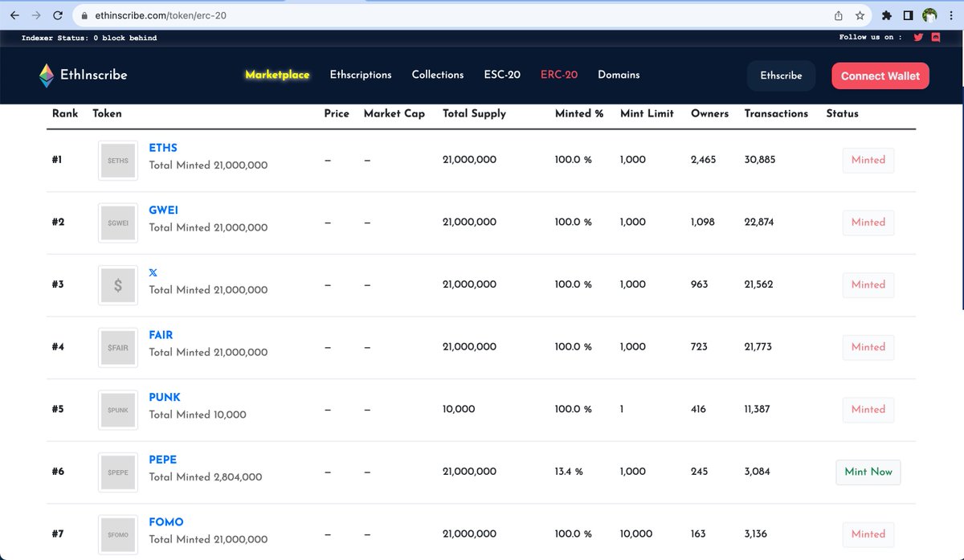Viewport: 964px width, 560px height.
Task: Click the Market Cap column header
Action: [x=394, y=113]
